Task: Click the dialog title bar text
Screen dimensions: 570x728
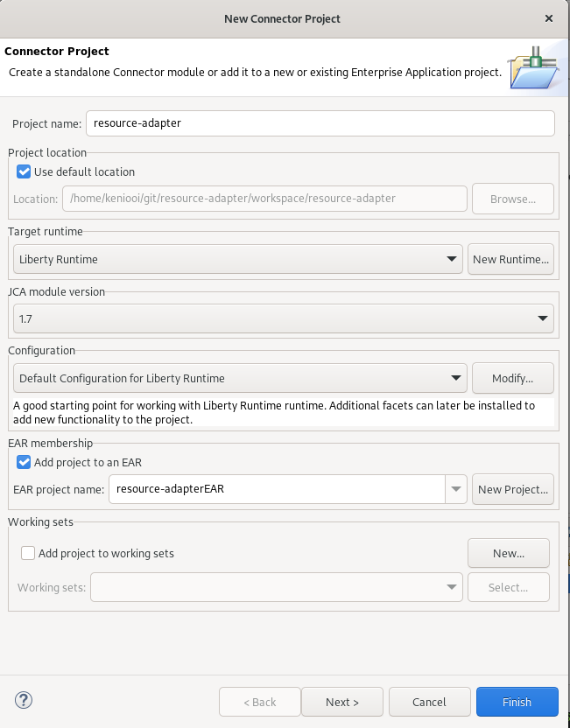Action: [x=282, y=18]
